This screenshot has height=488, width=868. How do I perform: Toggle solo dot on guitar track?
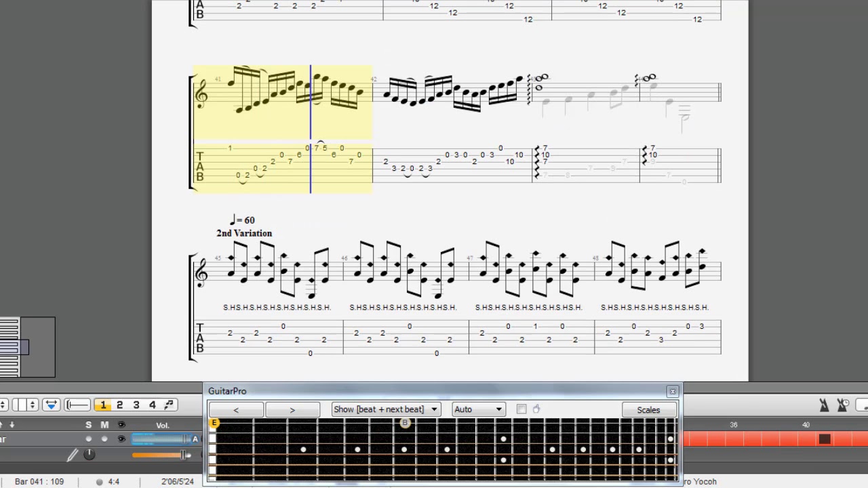(88, 439)
